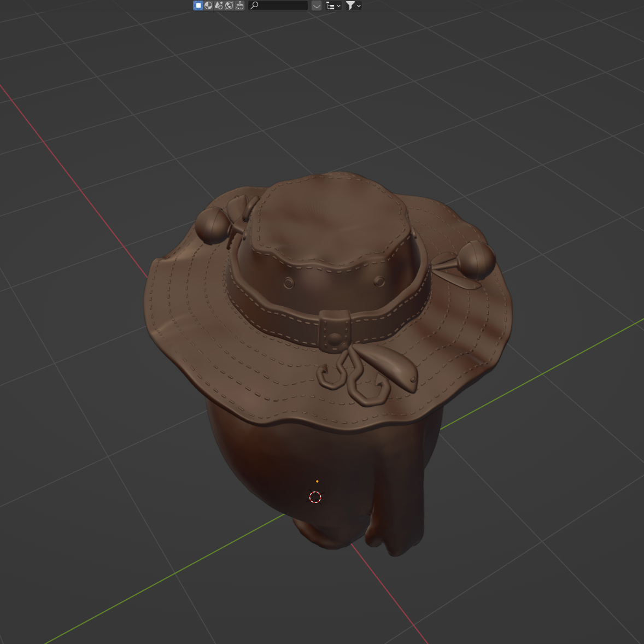The image size is (644, 644).
Task: Click the Texture cone filter icon
Action: [218, 5]
